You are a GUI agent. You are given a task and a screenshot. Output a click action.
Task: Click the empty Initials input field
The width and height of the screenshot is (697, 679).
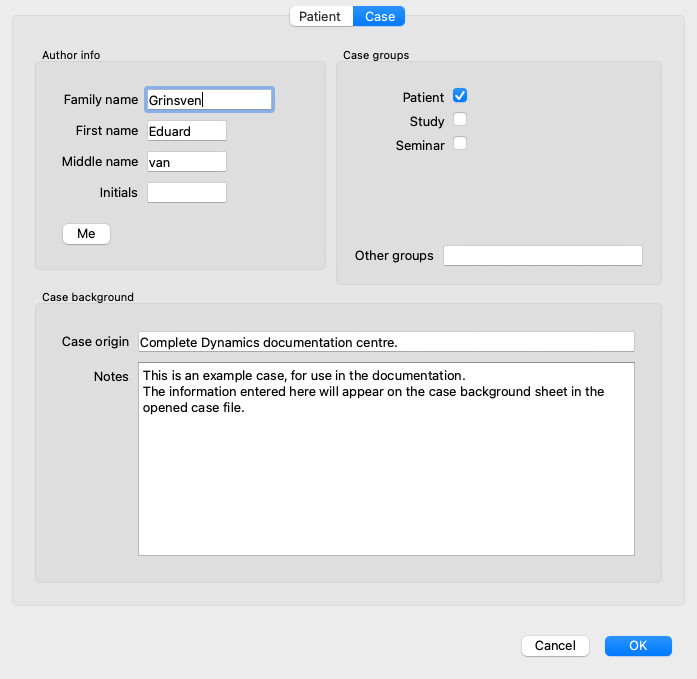tap(187, 193)
